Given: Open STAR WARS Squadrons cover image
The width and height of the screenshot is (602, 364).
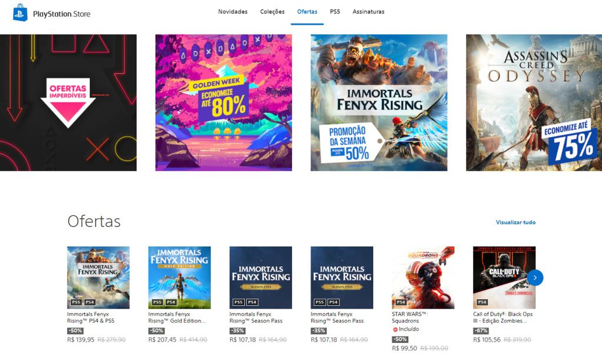Looking at the screenshot, I should tap(423, 278).
